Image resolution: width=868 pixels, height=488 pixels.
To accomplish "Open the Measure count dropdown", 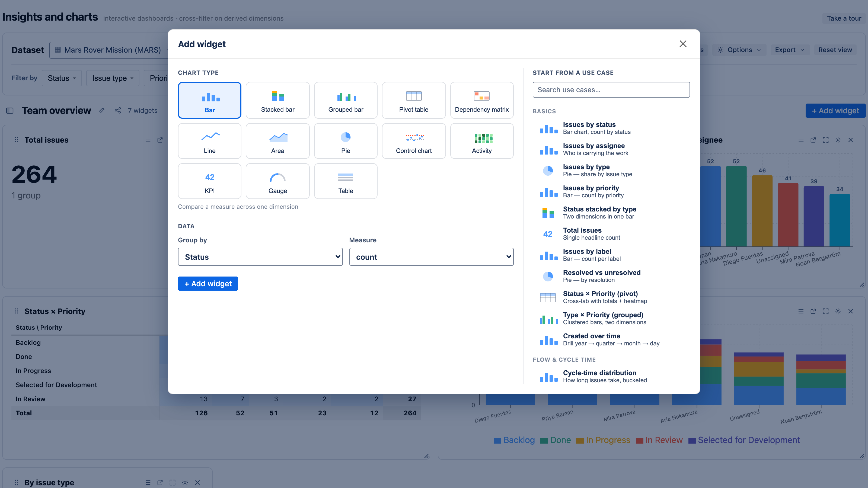I will click(x=431, y=257).
